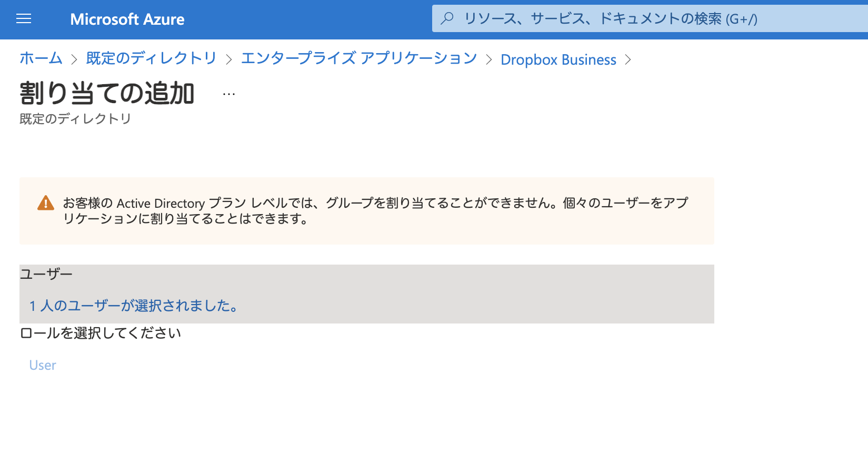Focus the リソース、サービス search field
868x455 pixels.
650,19
